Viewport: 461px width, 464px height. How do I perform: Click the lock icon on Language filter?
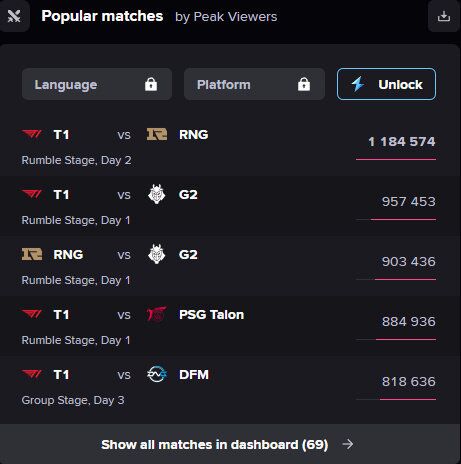point(151,84)
